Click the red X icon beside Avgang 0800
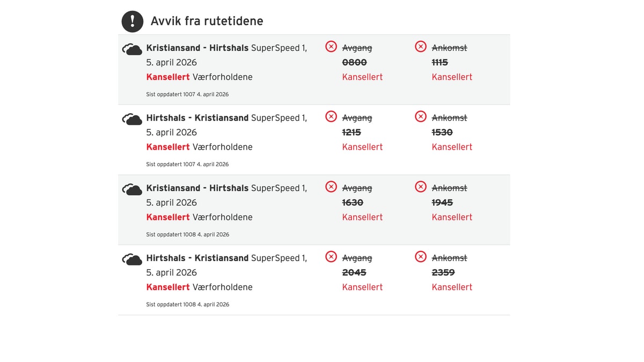This screenshot has height=362, width=644. pos(331,47)
